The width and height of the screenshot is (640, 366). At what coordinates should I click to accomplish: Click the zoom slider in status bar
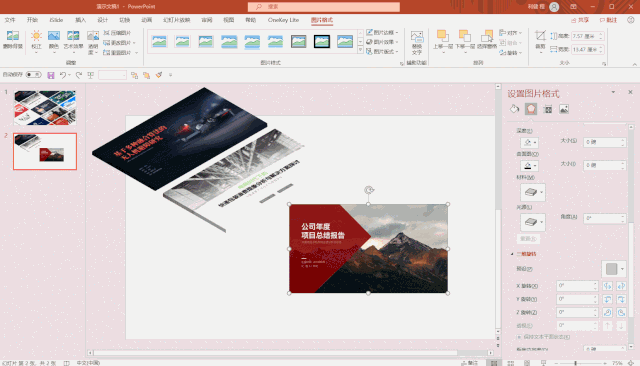click(576, 363)
